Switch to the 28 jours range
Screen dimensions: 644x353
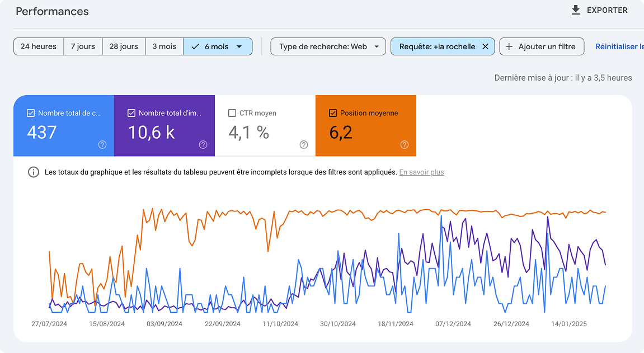(124, 46)
